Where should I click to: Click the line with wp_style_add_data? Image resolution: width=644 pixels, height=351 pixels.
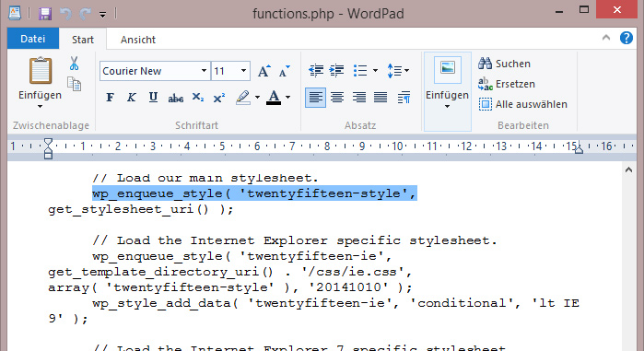pyautogui.click(x=336, y=303)
